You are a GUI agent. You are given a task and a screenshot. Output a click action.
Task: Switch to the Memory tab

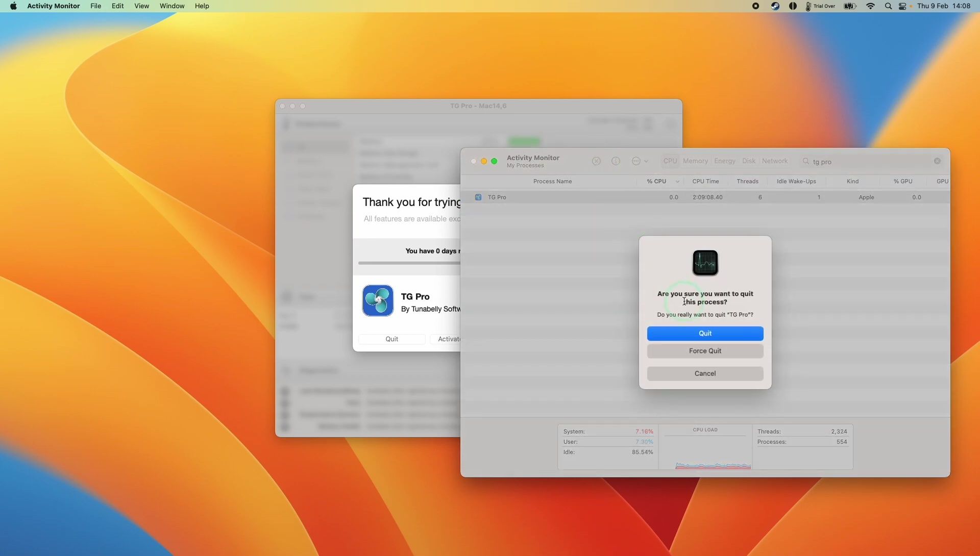point(695,161)
